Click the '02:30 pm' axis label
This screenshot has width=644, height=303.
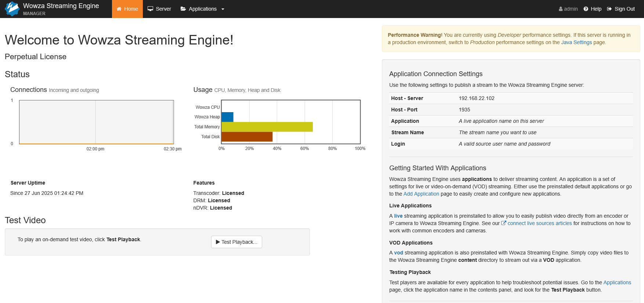[173, 149]
